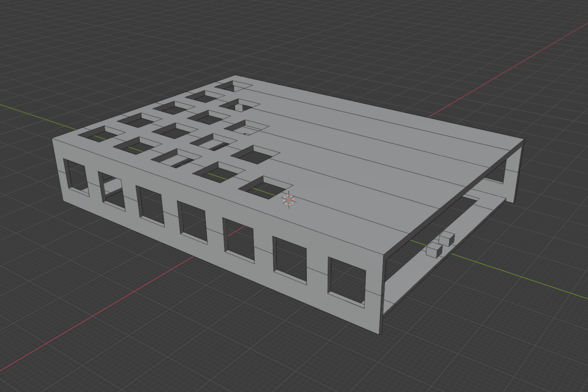Select the lower of the two small cubes
Screen dimensions: 588x392
[435, 250]
